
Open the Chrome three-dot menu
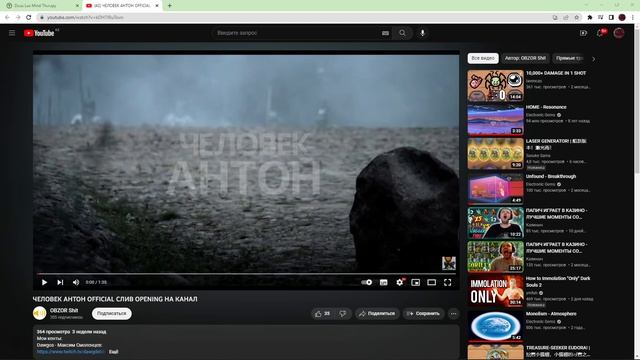[x=633, y=17]
